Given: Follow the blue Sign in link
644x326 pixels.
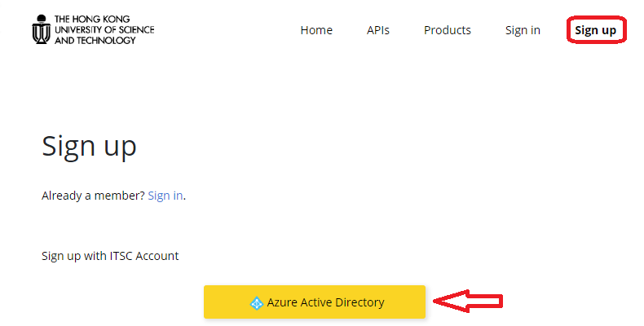Looking at the screenshot, I should 165,196.
